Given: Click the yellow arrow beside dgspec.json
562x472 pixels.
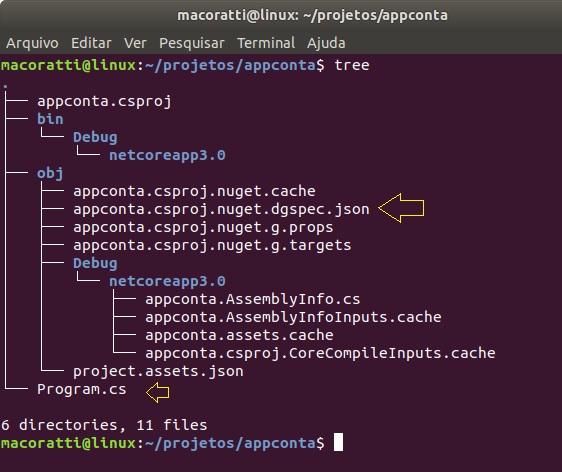Looking at the screenshot, I should (401, 208).
